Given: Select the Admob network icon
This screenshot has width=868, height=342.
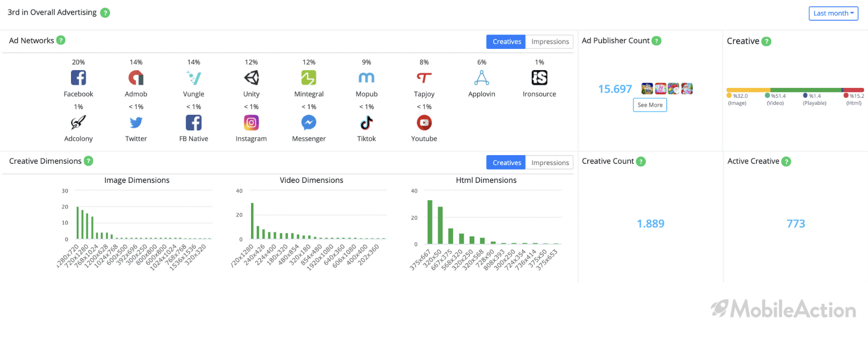Looking at the screenshot, I should tap(136, 78).
